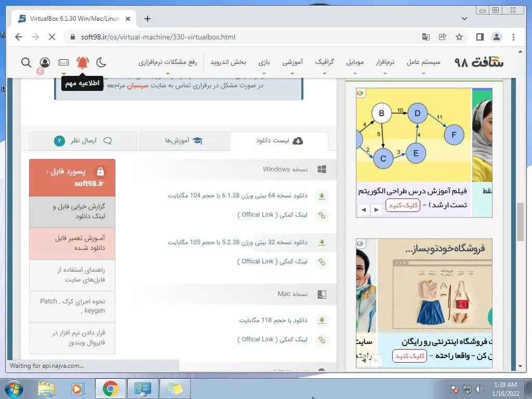Open Chrome's three-dot menu
Image resolution: width=532 pixels, height=399 pixels.
(x=513, y=37)
